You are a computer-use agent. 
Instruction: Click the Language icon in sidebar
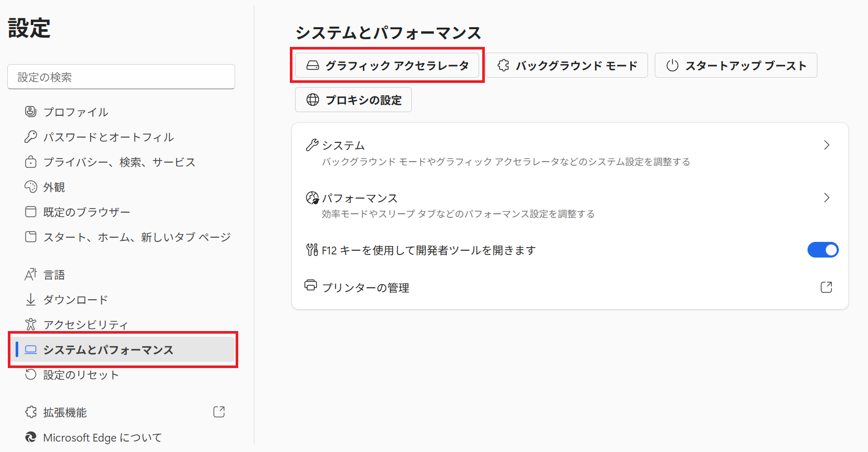pos(31,274)
